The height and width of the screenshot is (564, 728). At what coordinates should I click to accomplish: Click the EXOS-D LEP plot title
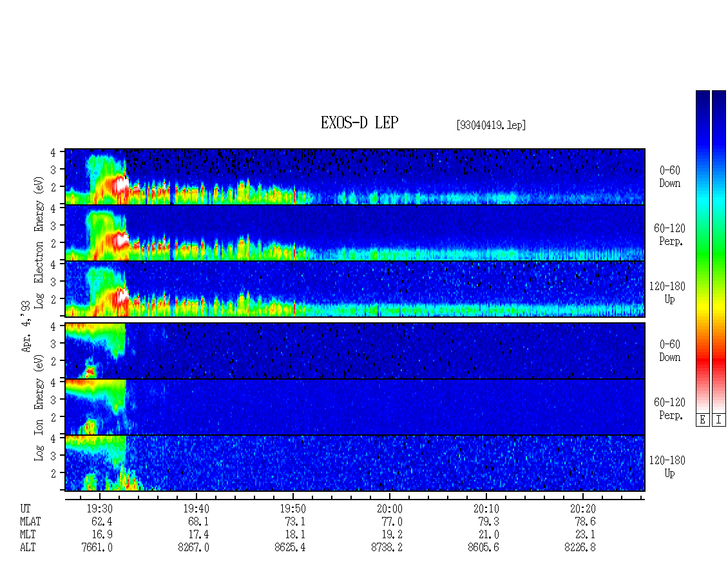point(359,122)
